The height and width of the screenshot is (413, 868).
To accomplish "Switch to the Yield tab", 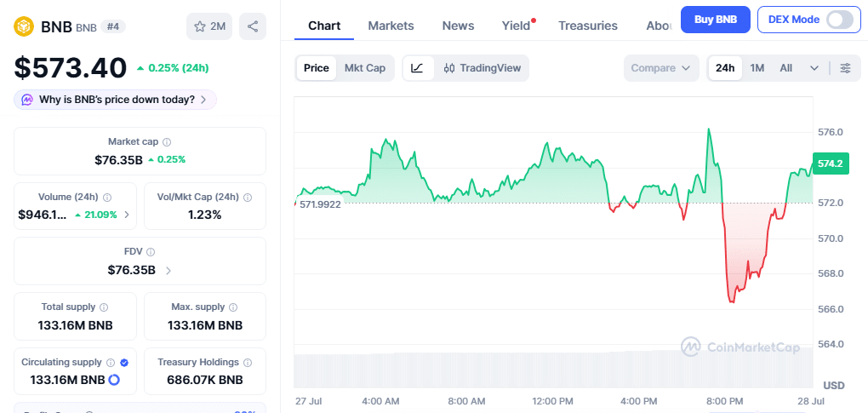I will click(x=516, y=26).
